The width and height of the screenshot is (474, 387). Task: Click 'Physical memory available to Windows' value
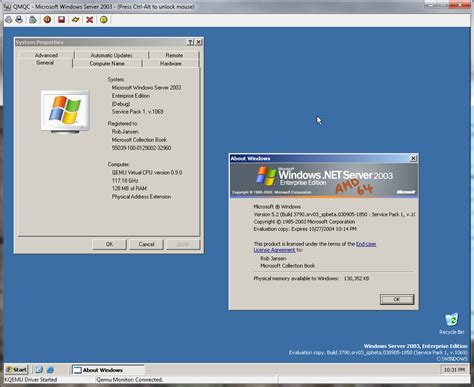[x=356, y=278]
